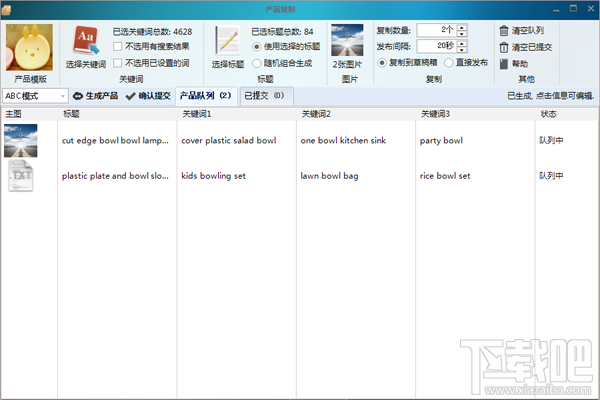Viewport: 600px width, 400px height.
Task: Click 队列中 status of rice bowl row
Action: (x=551, y=175)
